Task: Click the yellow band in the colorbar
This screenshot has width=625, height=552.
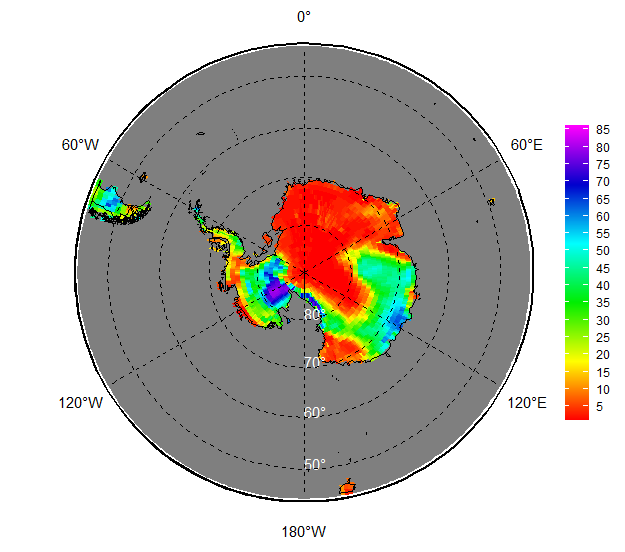Action: tap(577, 357)
